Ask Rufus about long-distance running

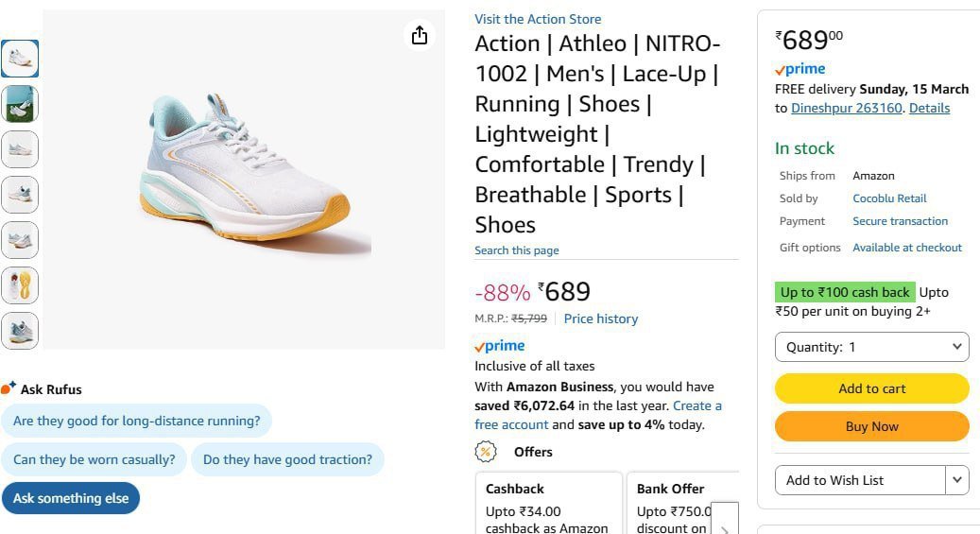point(136,421)
